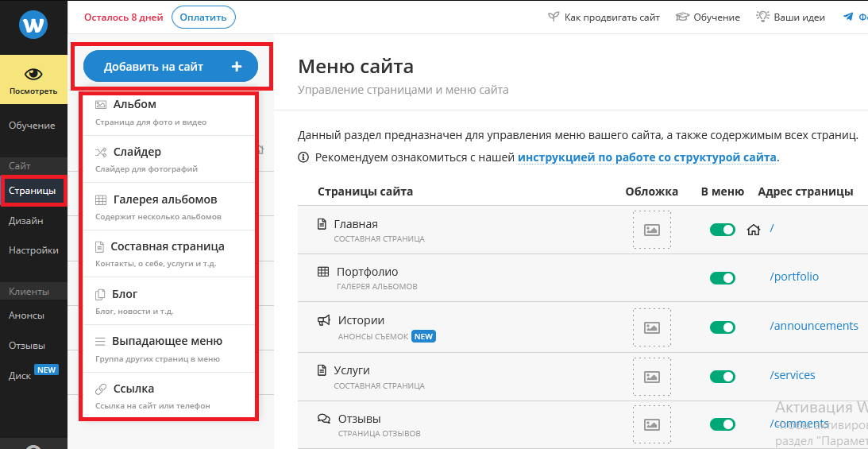Open the инструкцией по работе со структурой сайта link
The image size is (868, 449).
click(x=646, y=157)
